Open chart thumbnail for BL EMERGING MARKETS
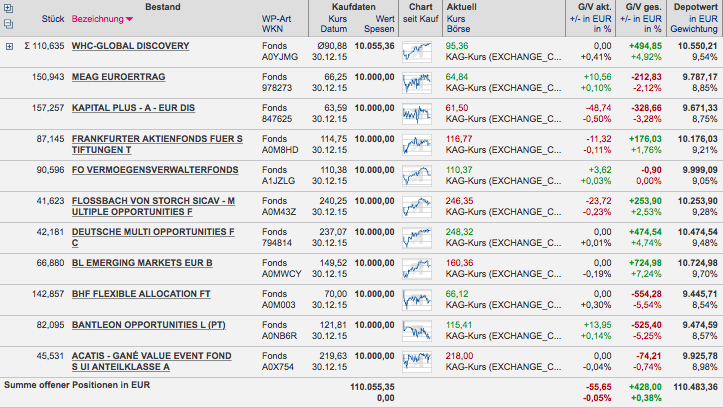The width and height of the screenshot is (723, 408). coord(417,268)
